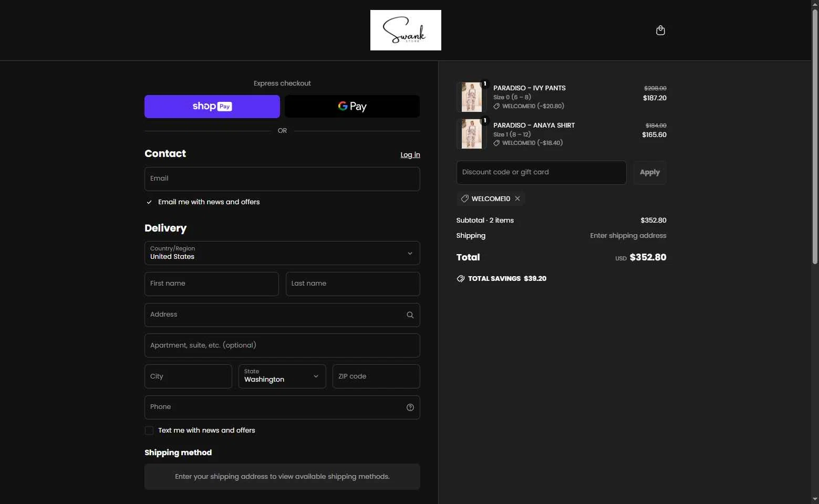Click the page vertical scrollbar
The image size is (819, 504).
tap(815, 136)
